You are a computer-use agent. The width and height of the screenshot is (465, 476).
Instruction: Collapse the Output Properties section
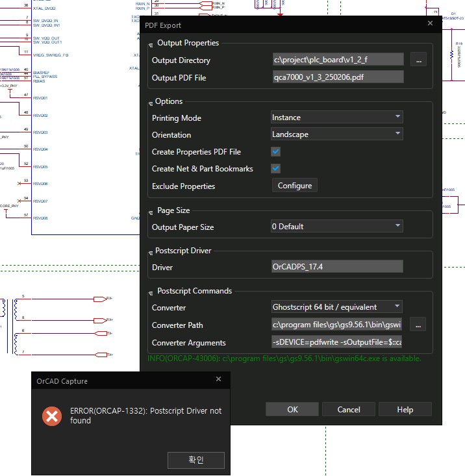[x=151, y=45]
